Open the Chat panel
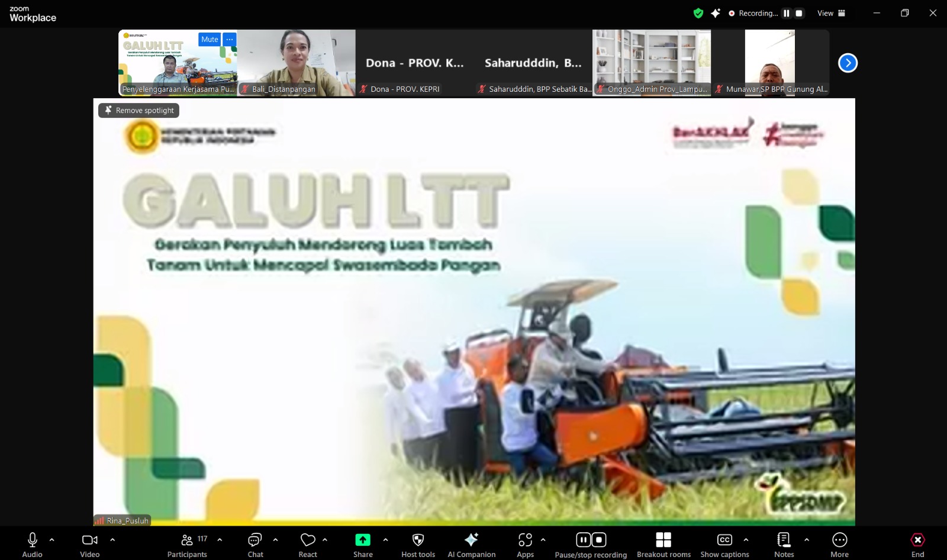 tap(255, 545)
